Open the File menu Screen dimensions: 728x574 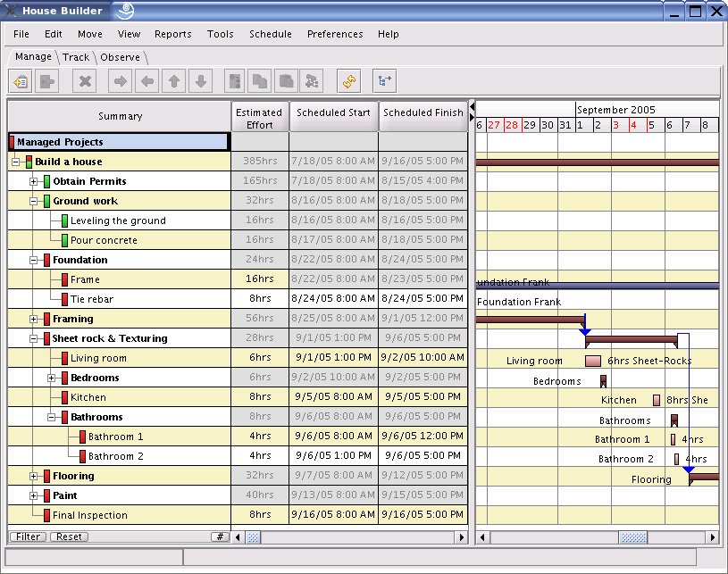21,34
